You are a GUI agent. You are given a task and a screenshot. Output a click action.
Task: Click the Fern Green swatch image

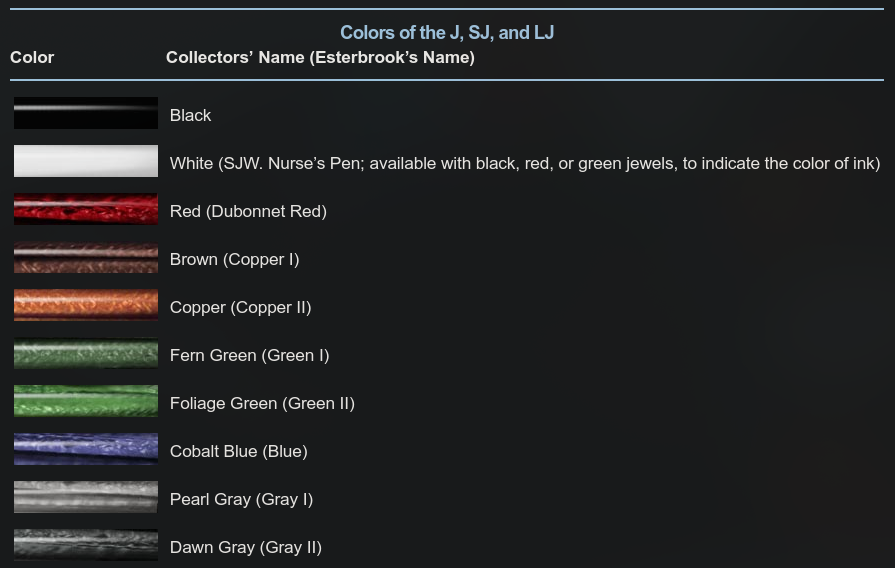click(x=86, y=353)
